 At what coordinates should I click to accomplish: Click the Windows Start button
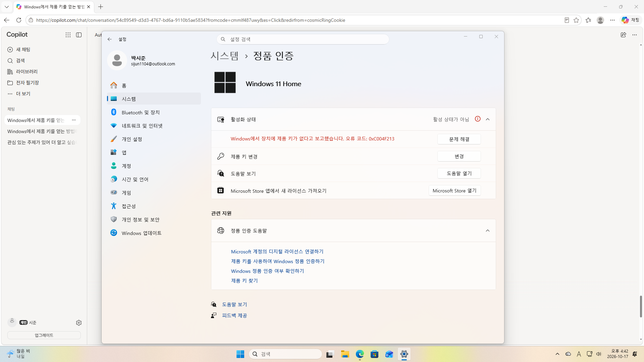pyautogui.click(x=240, y=354)
